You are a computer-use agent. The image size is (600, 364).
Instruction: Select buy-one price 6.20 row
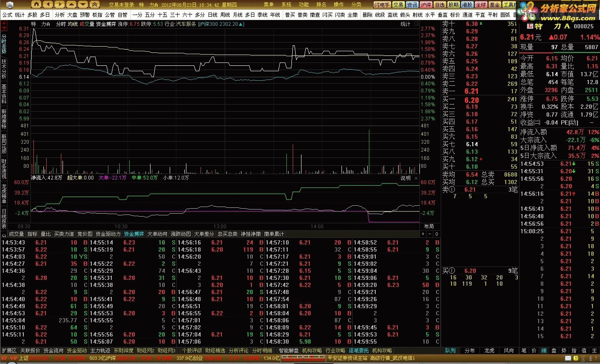(x=479, y=100)
